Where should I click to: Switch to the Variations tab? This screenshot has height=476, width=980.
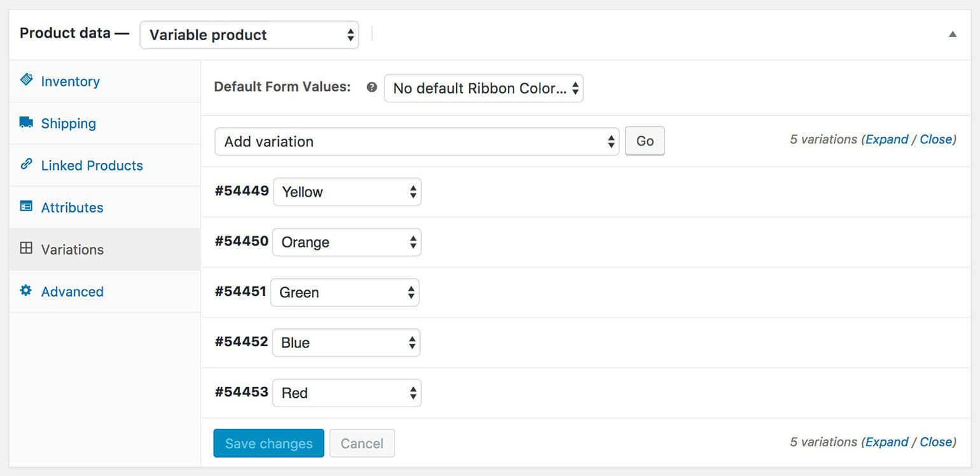click(x=72, y=249)
